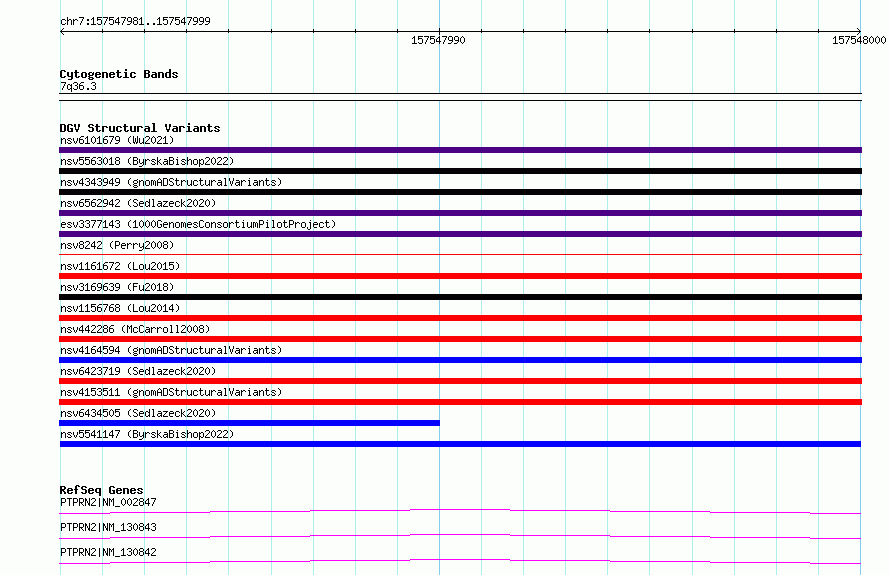Click the DGV Structural Variants track heading

(x=140, y=128)
